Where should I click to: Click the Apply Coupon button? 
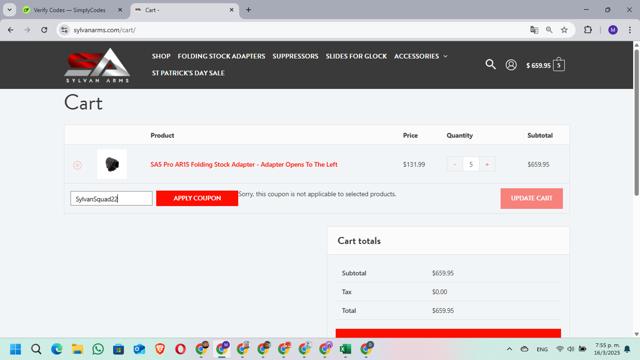click(197, 198)
